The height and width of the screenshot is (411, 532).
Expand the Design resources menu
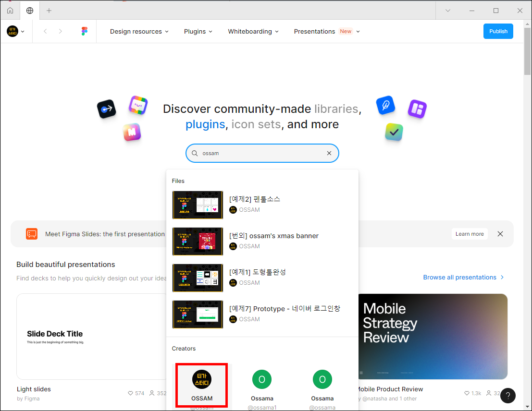(x=139, y=31)
